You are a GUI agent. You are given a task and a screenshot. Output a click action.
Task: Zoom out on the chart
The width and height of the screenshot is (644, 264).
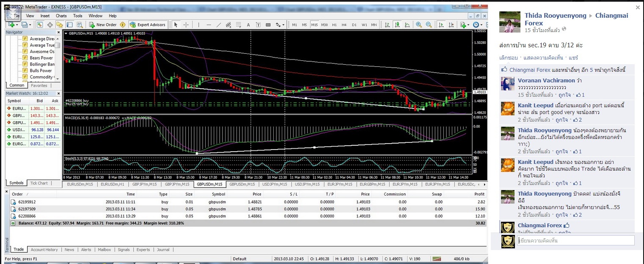click(x=429, y=24)
